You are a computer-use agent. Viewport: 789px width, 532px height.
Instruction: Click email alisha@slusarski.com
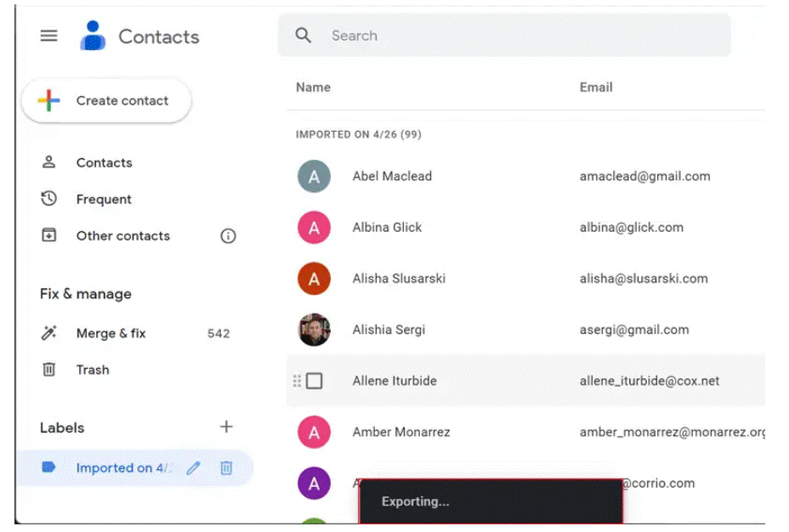[x=644, y=279]
